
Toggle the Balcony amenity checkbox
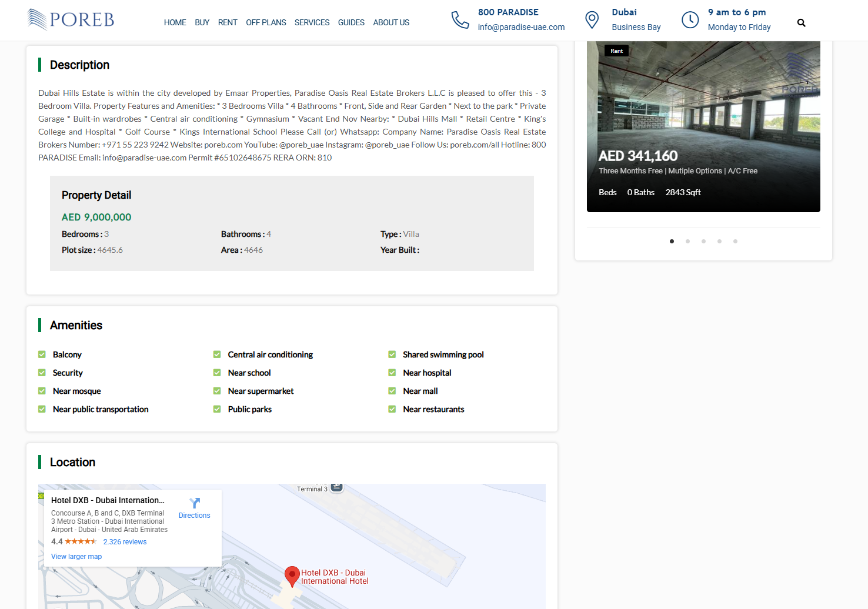point(42,354)
